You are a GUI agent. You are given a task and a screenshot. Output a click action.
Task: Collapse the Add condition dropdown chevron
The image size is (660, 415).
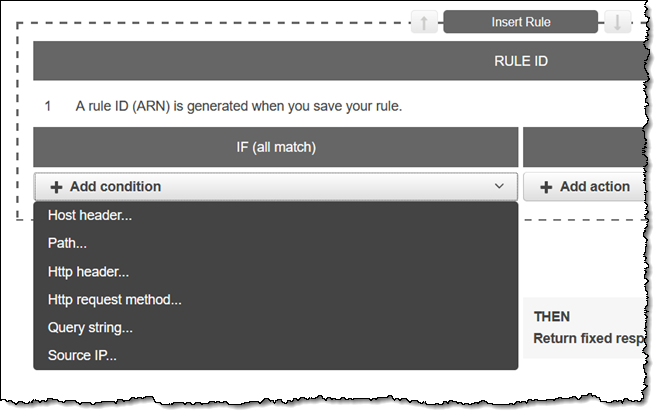tap(499, 187)
